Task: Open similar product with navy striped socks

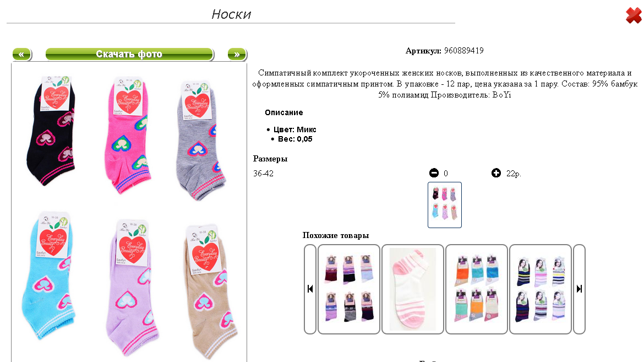Action: [541, 289]
